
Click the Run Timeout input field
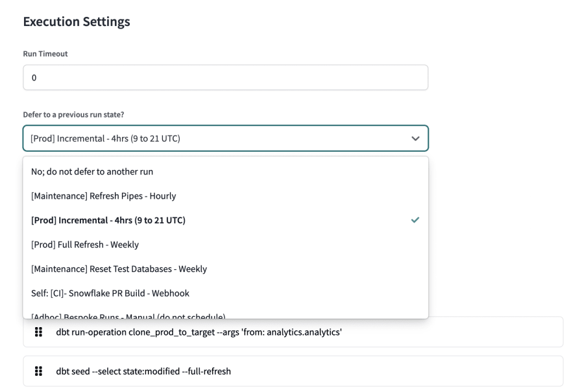point(225,78)
